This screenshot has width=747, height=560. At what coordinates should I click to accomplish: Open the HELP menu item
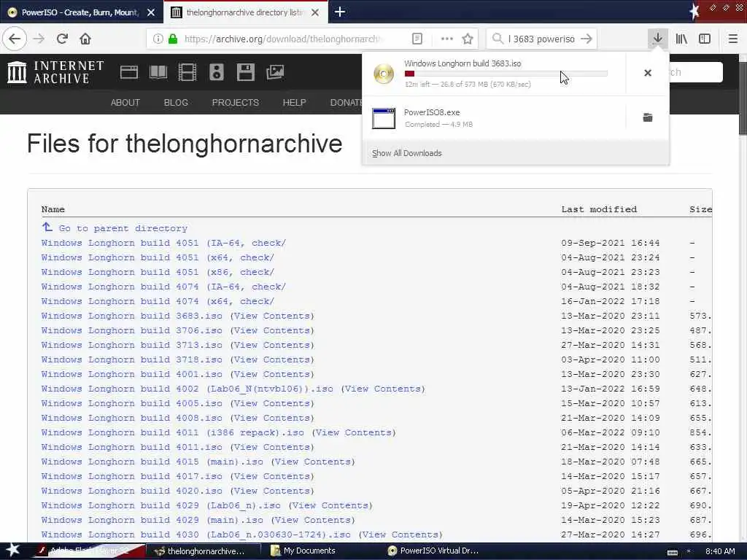pos(294,102)
